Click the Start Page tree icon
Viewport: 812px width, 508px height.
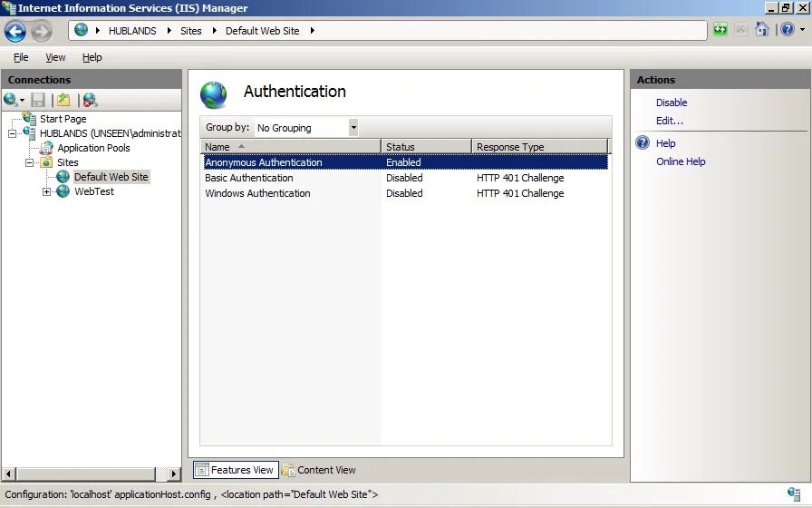point(29,118)
